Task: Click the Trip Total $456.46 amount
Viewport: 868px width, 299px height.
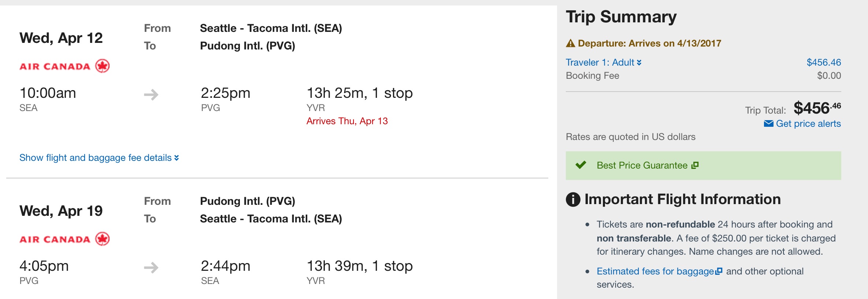Action: tap(817, 108)
